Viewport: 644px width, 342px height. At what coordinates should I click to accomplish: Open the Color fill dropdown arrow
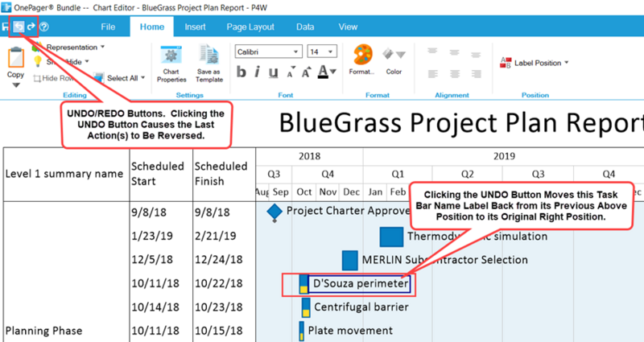[x=401, y=54]
